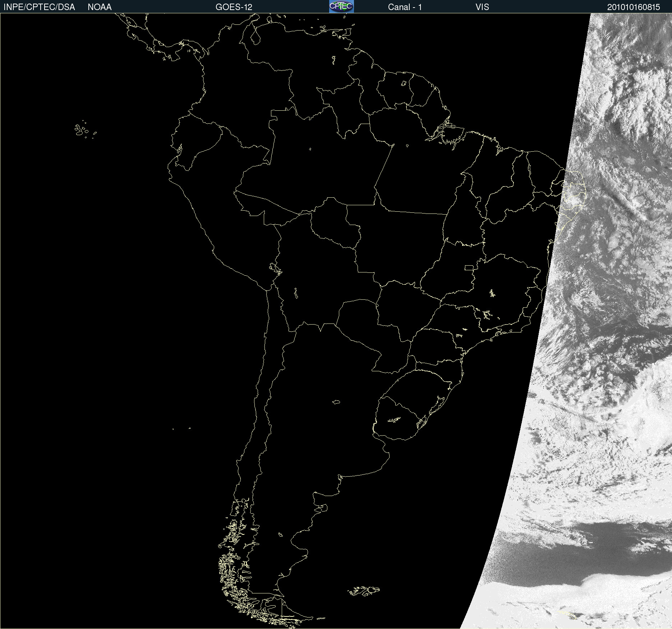Click the 201010160815 timestamp

(634, 7)
